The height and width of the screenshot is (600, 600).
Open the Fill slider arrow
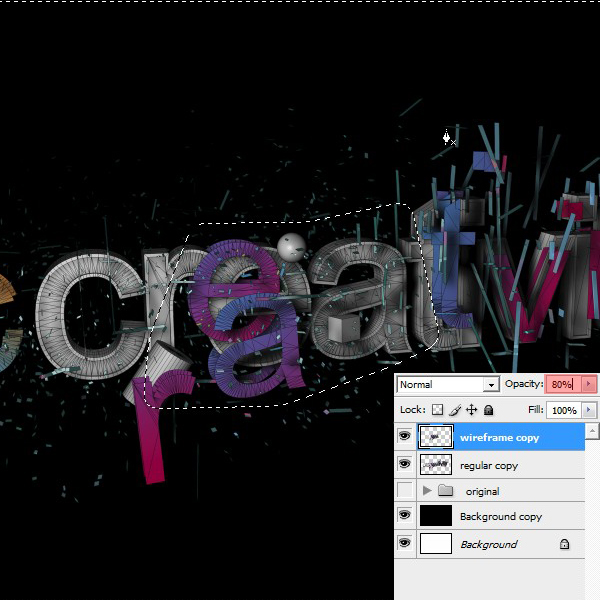click(589, 410)
